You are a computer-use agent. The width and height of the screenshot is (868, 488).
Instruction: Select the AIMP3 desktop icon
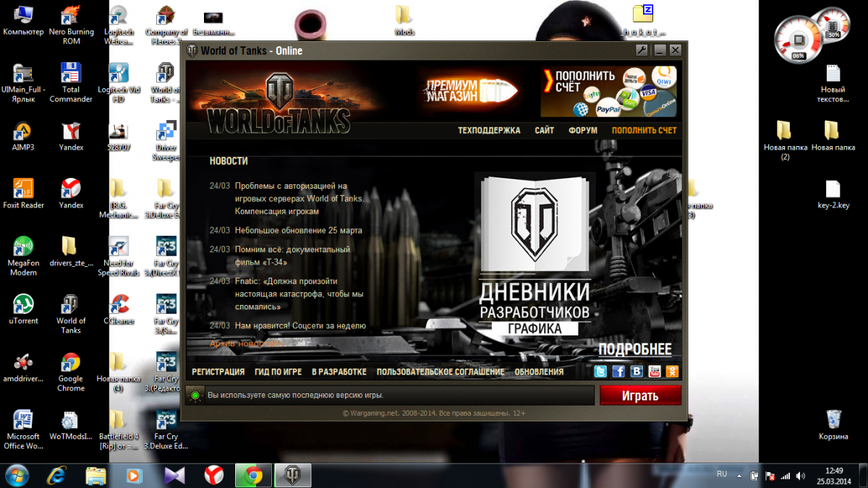[x=23, y=136]
